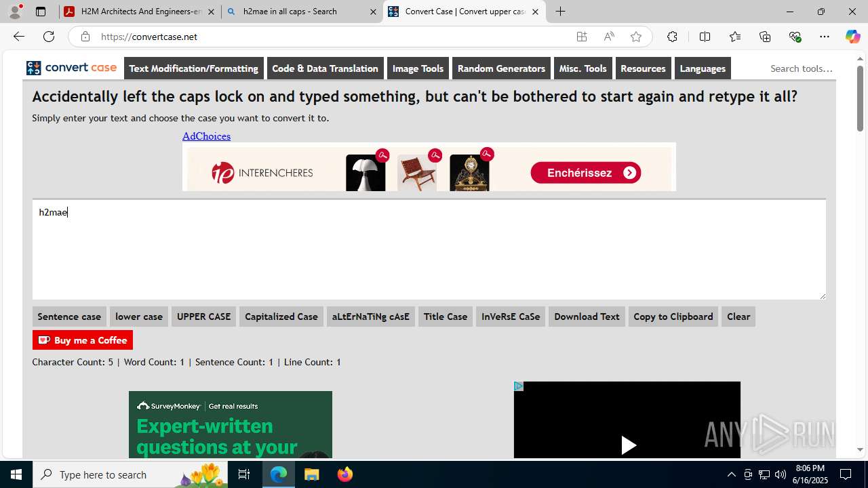Click Download Text button
This screenshot has width=868, height=488.
coord(587,317)
